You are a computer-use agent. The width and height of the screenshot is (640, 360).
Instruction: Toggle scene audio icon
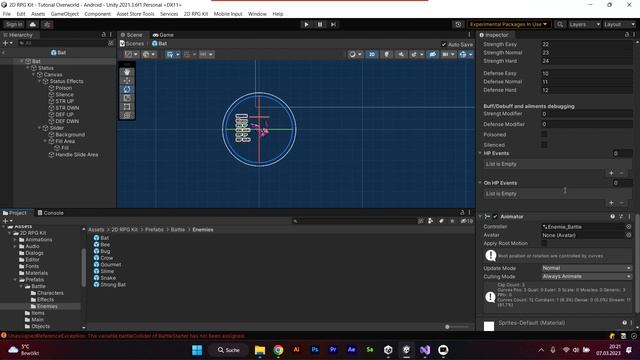pyautogui.click(x=401, y=54)
